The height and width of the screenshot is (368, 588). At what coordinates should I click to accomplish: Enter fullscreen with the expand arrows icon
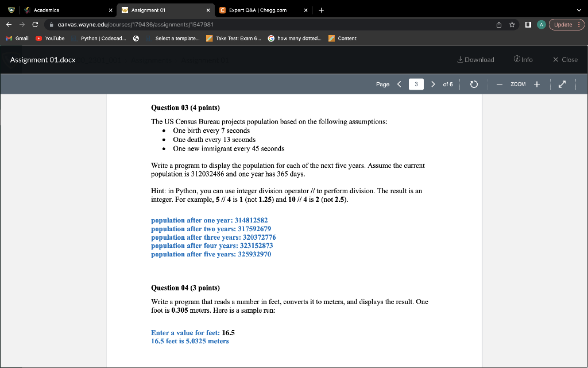[x=562, y=84]
